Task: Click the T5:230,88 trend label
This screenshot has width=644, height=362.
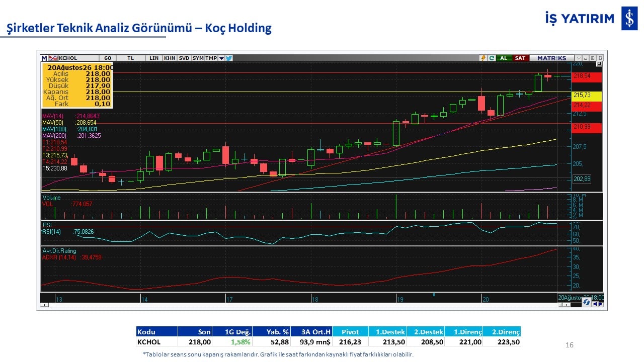Action: pyautogui.click(x=55, y=168)
